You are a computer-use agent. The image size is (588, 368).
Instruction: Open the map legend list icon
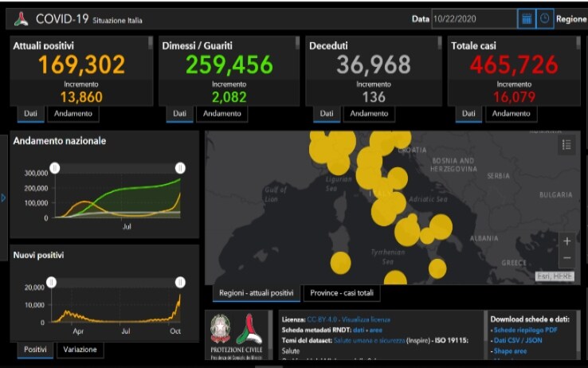click(566, 144)
